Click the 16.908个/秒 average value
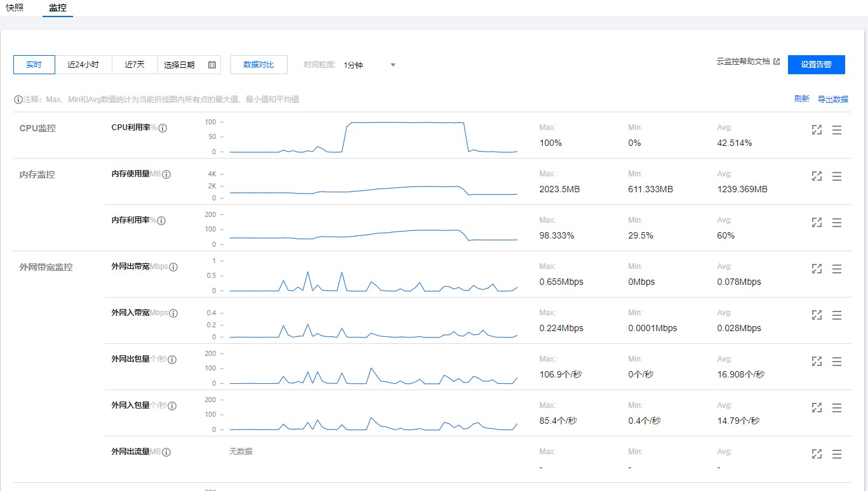 click(x=741, y=374)
